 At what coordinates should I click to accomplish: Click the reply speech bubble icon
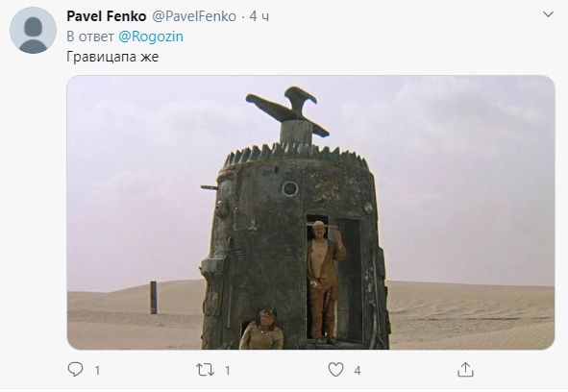click(75, 370)
